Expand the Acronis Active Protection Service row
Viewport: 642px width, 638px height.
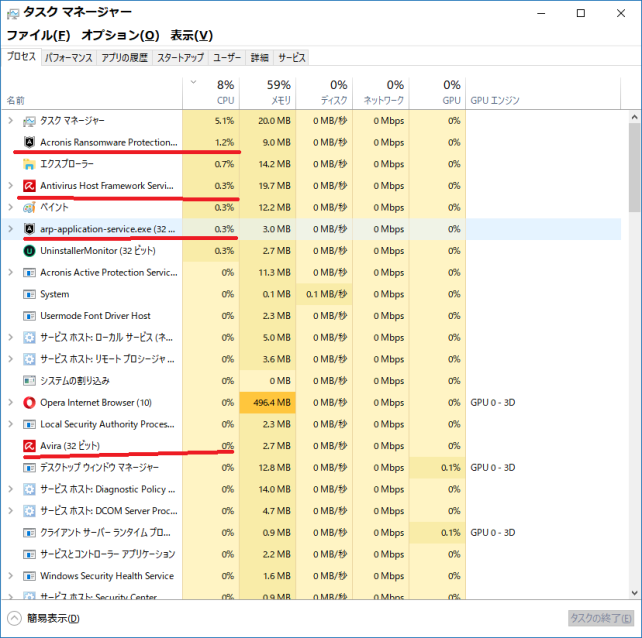11,272
